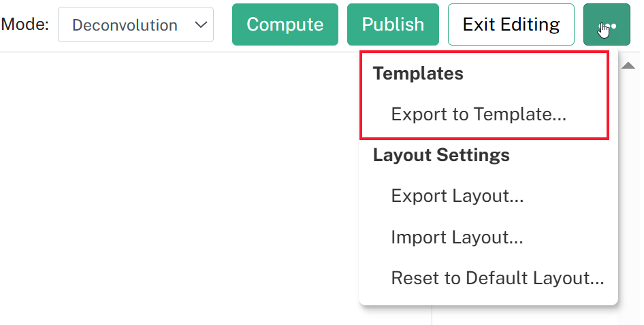This screenshot has width=644, height=325.
Task: Click the Layout Settings section heading
Action: point(441,155)
